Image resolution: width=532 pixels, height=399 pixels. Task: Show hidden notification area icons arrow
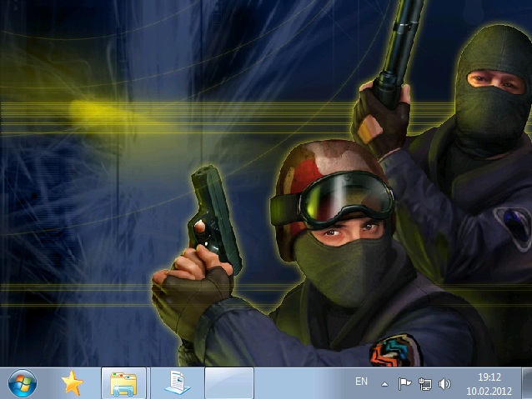[384, 384]
